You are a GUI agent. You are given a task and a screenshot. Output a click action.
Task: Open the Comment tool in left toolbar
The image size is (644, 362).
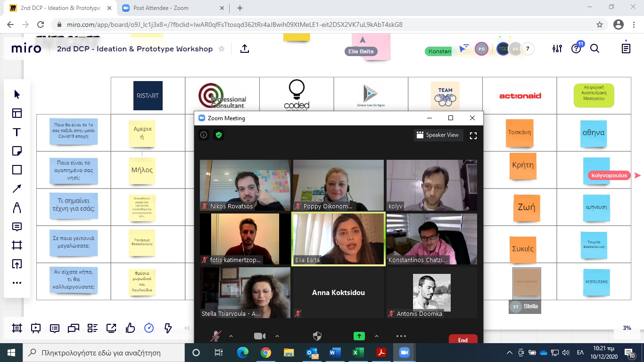(x=17, y=227)
